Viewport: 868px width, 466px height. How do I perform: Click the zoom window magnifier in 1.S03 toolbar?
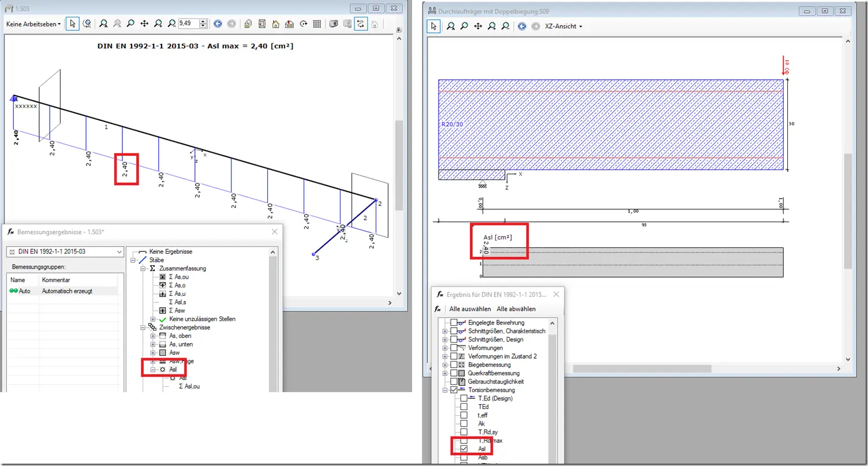131,24
